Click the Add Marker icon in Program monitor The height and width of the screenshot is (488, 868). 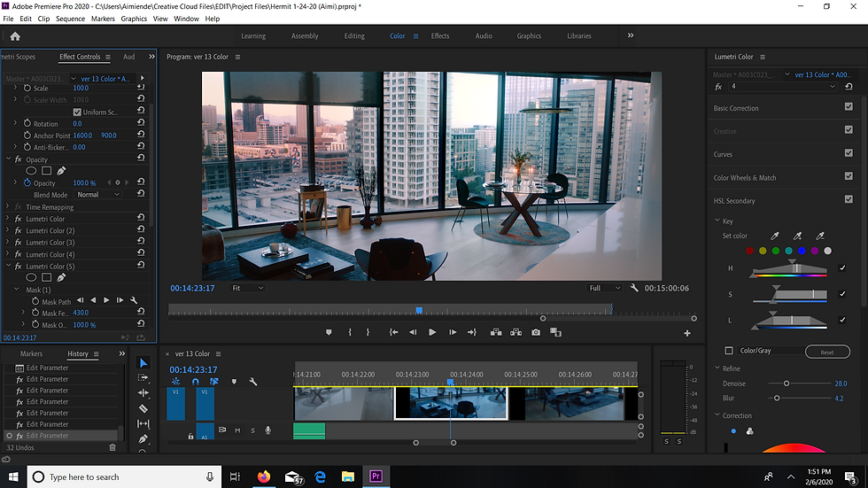click(x=329, y=332)
